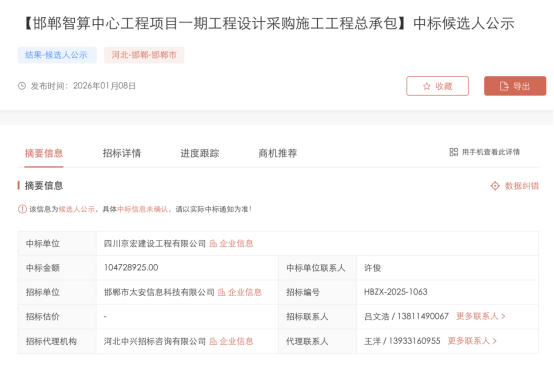
Task: Click contact 吕文浩 / 13811490067
Action: [x=407, y=316]
